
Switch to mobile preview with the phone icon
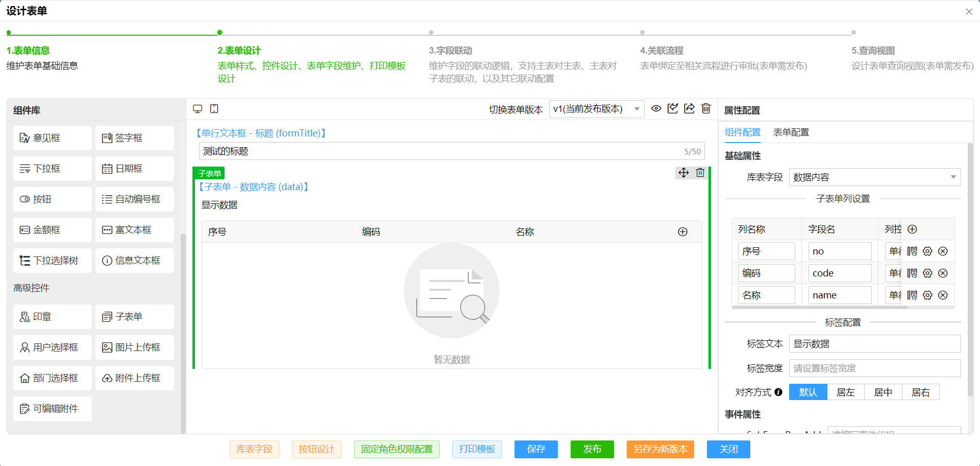click(x=214, y=108)
